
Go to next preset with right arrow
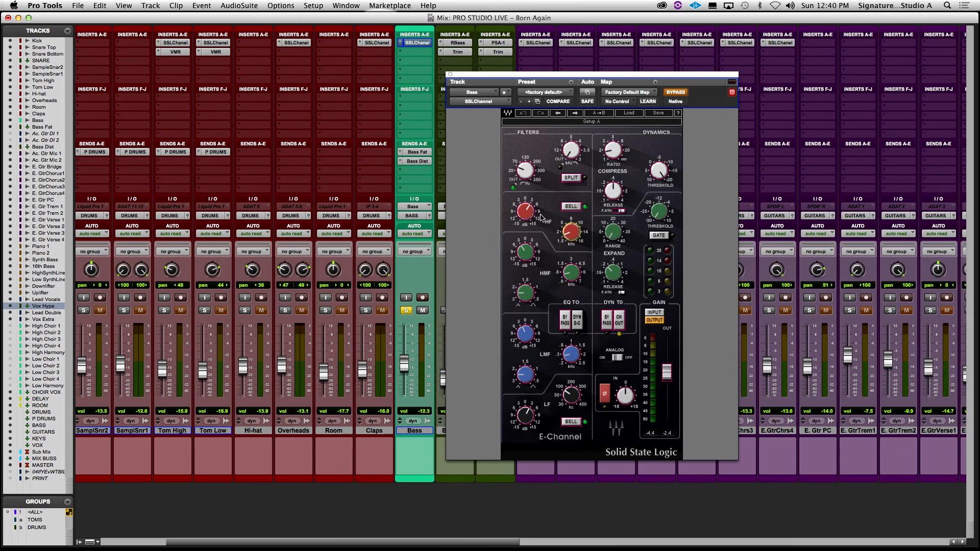pyautogui.click(x=575, y=113)
